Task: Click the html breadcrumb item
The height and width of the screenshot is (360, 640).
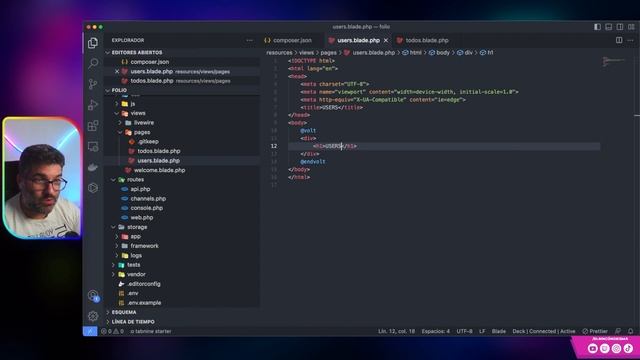Action: click(416, 53)
